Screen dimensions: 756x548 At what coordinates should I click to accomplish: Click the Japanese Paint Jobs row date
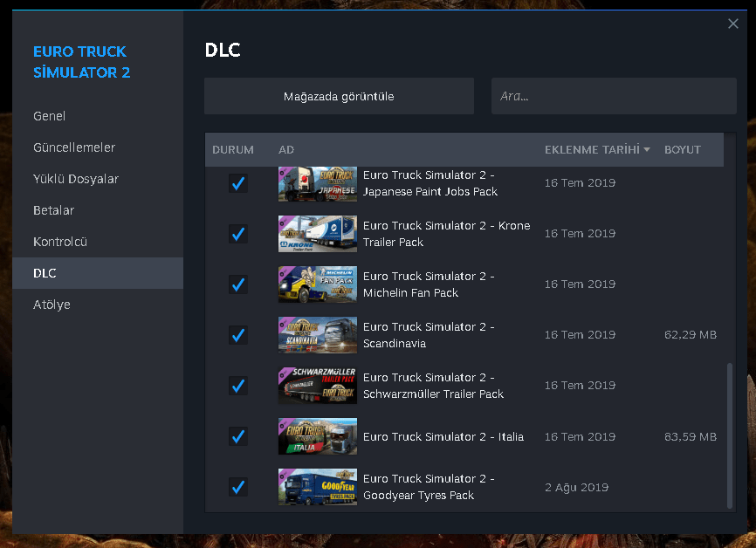tap(580, 183)
